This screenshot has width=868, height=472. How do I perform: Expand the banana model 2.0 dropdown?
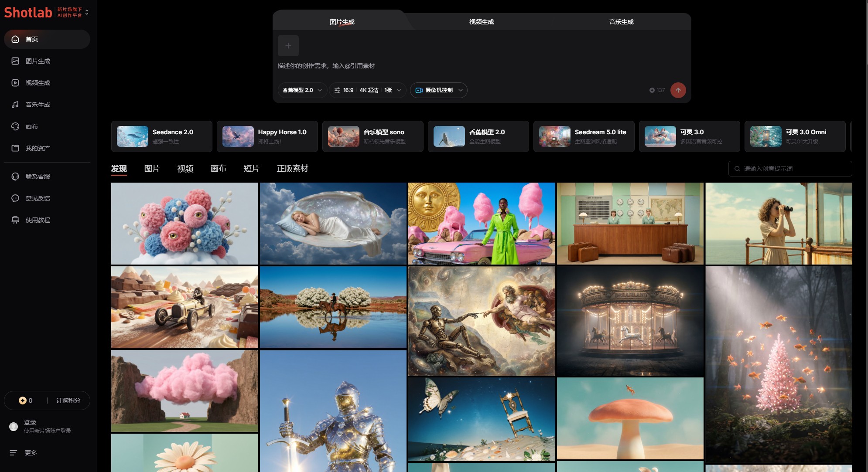(x=302, y=90)
